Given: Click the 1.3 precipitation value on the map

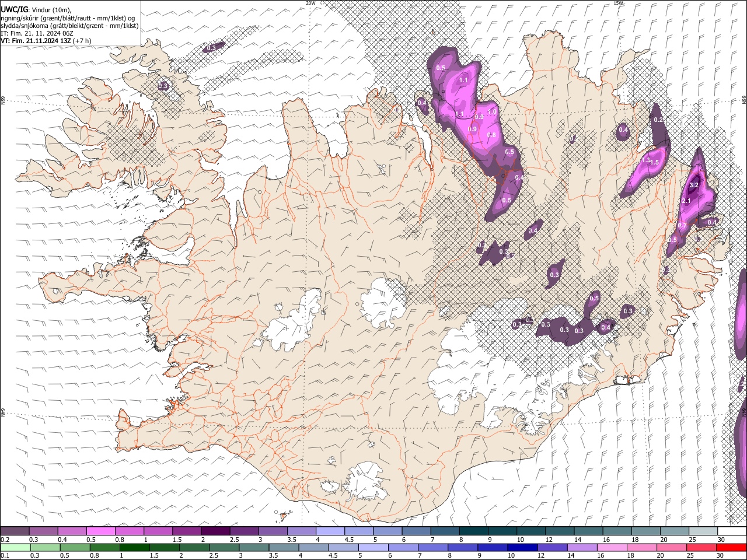Looking at the screenshot, I should tap(646, 159).
